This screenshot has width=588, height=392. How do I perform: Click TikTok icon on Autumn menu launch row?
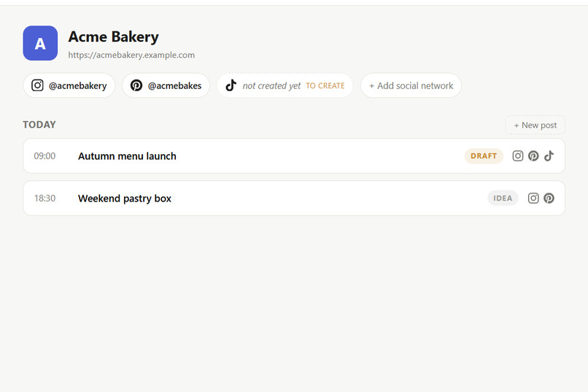coord(549,155)
